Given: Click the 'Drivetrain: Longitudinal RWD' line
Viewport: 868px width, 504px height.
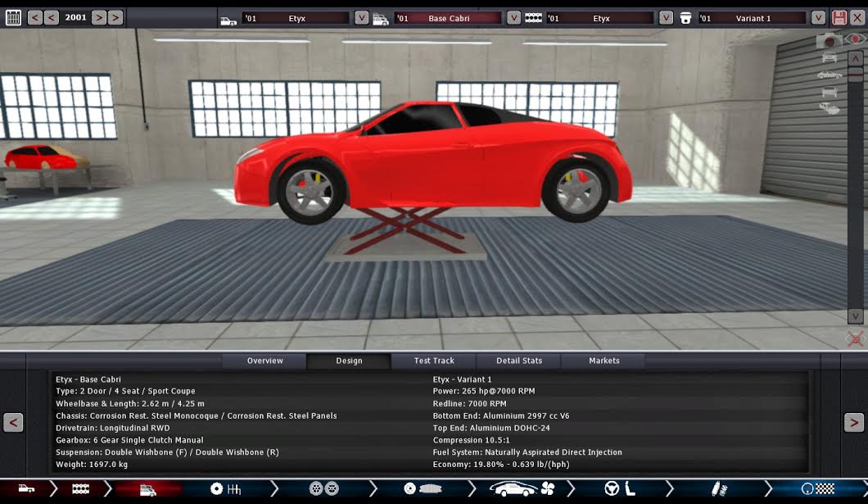Looking at the screenshot, I should (113, 428).
